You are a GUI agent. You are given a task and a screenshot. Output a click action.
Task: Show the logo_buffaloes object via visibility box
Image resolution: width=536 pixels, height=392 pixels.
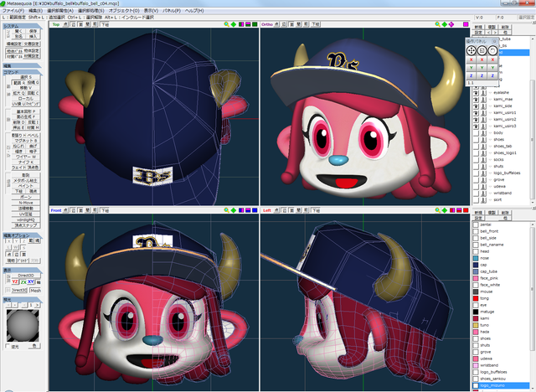pos(476,173)
